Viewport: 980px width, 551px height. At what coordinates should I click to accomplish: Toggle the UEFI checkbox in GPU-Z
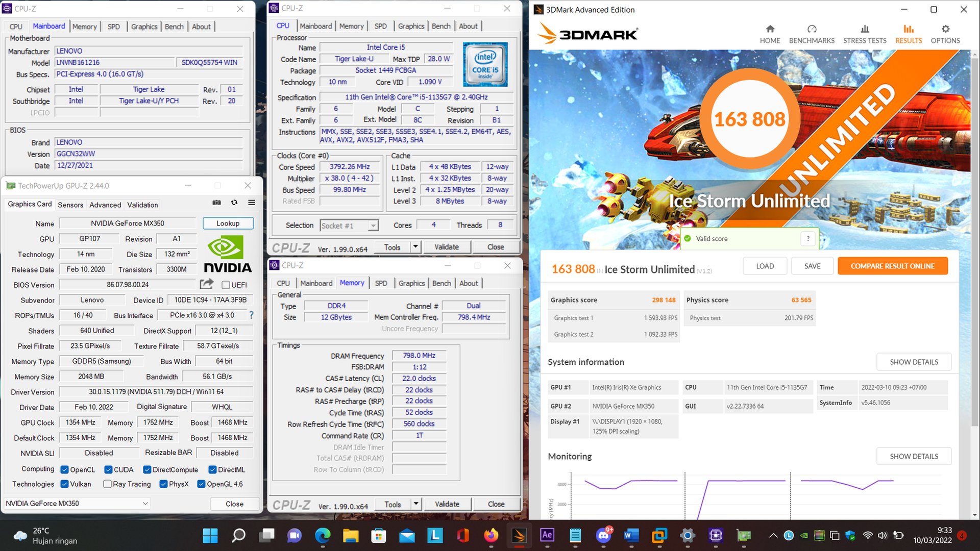pos(226,285)
